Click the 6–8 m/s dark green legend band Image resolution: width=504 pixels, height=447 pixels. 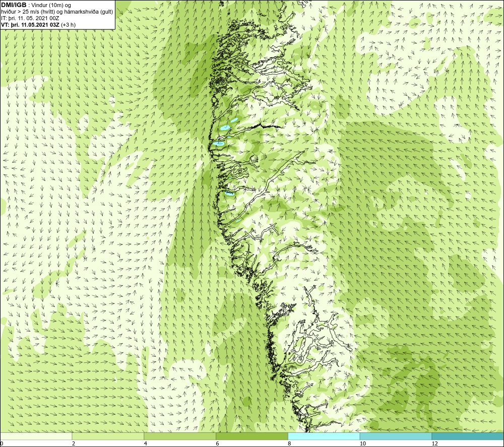pos(252,436)
